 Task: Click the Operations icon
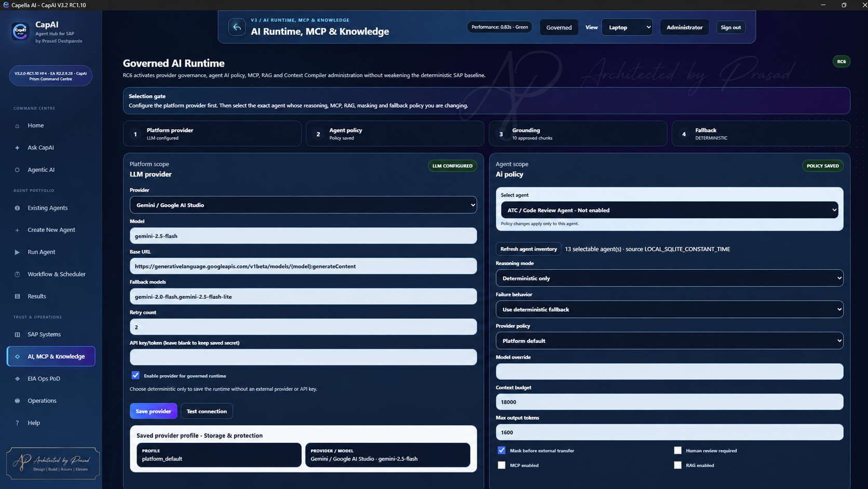[x=17, y=401]
